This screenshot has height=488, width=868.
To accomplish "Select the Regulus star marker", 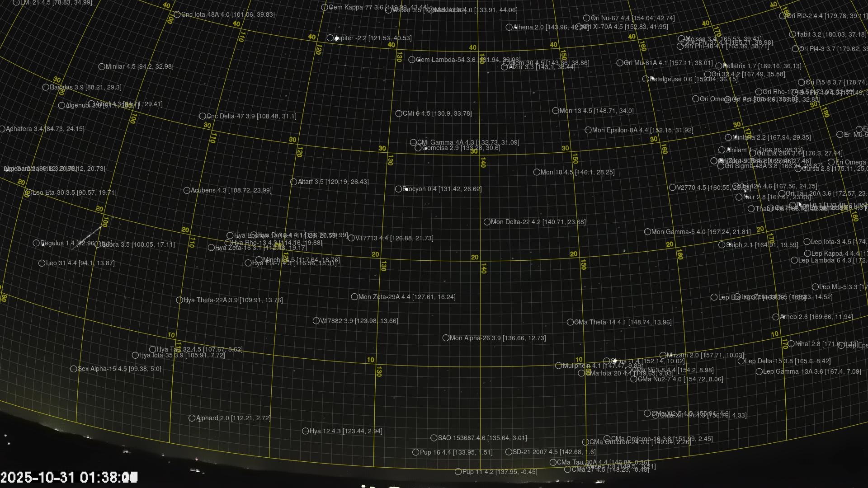I will pos(36,243).
